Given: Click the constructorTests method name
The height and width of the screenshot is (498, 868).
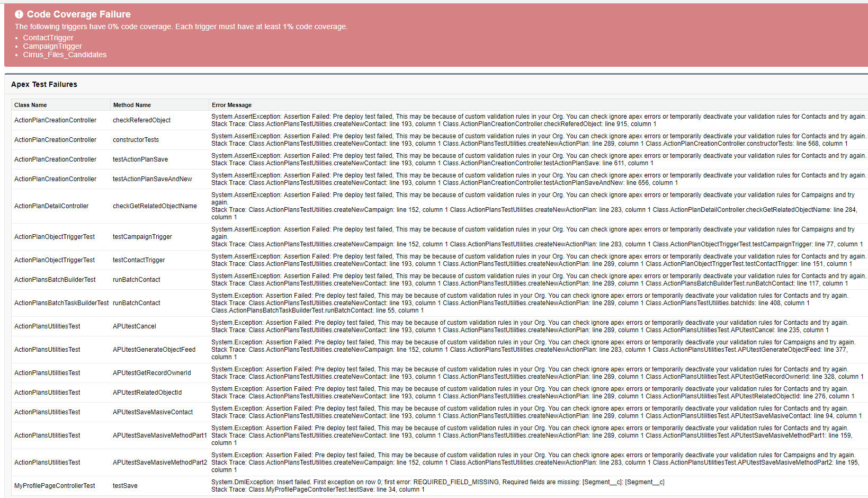Looking at the screenshot, I should [x=136, y=139].
